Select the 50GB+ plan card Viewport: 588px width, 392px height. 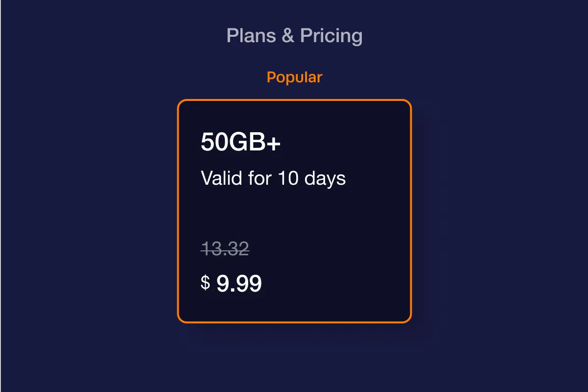(x=294, y=211)
